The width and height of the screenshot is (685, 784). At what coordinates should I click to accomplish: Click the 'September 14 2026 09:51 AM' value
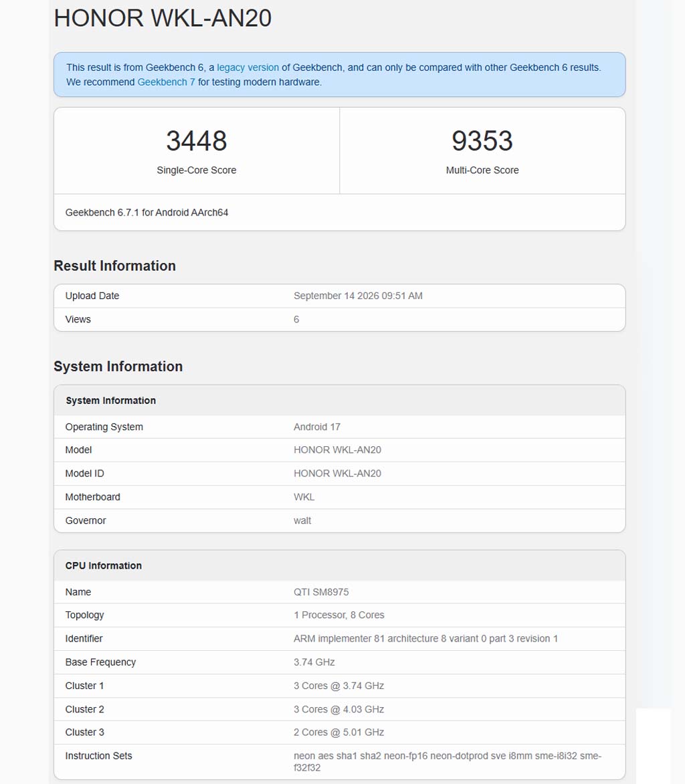(358, 296)
